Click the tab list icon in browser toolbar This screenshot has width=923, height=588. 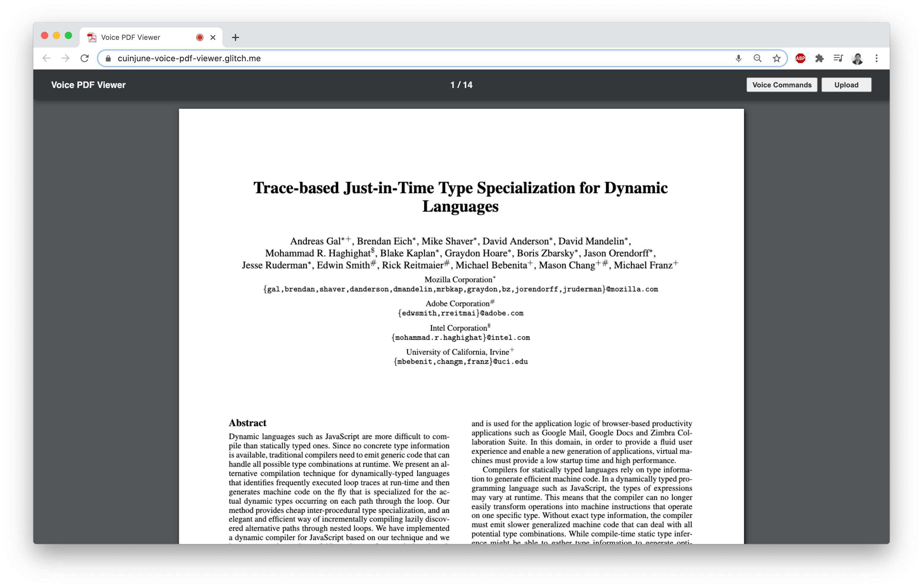[838, 58]
